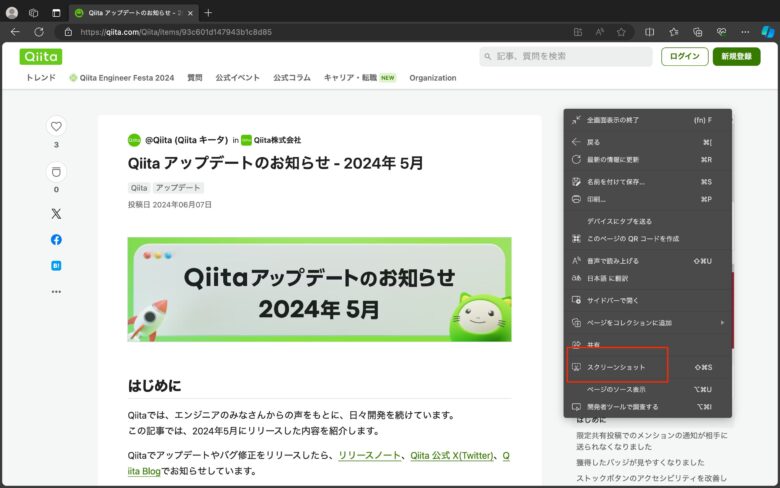780x488 pixels.
Task: Go back with the browser back arrow
Action: tap(15, 32)
